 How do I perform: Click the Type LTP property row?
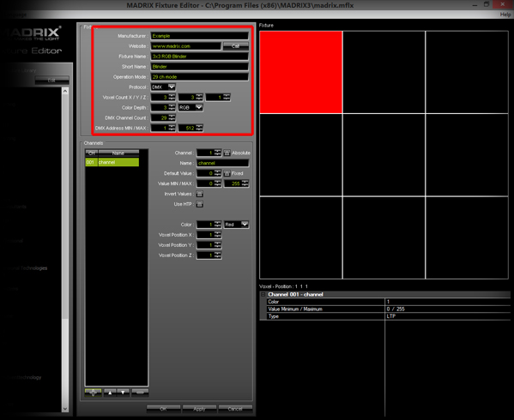(x=389, y=316)
